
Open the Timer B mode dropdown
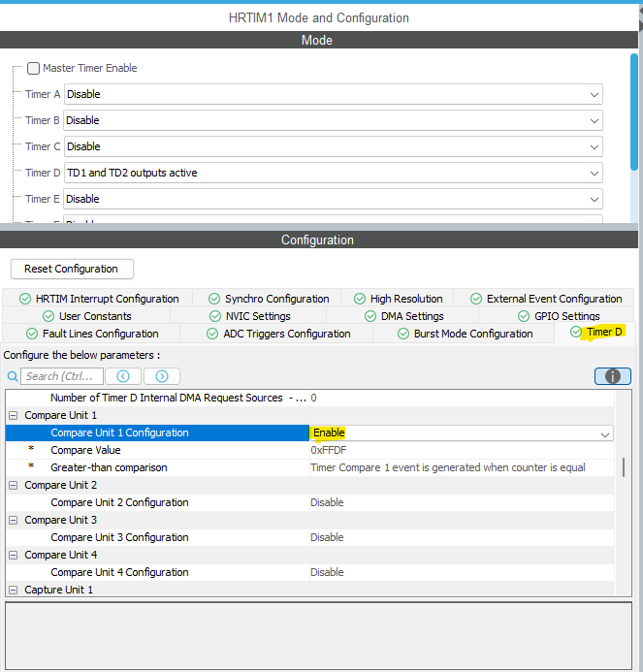pos(334,120)
